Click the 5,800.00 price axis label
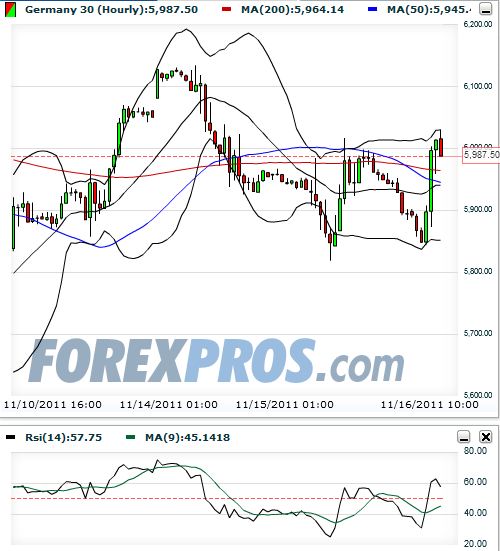Viewport: 500px width, 551px height. 478,271
